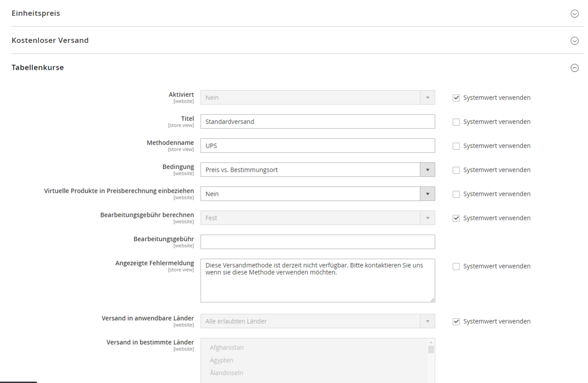Tick Systemwert verwenden for Bedingung

(x=456, y=170)
